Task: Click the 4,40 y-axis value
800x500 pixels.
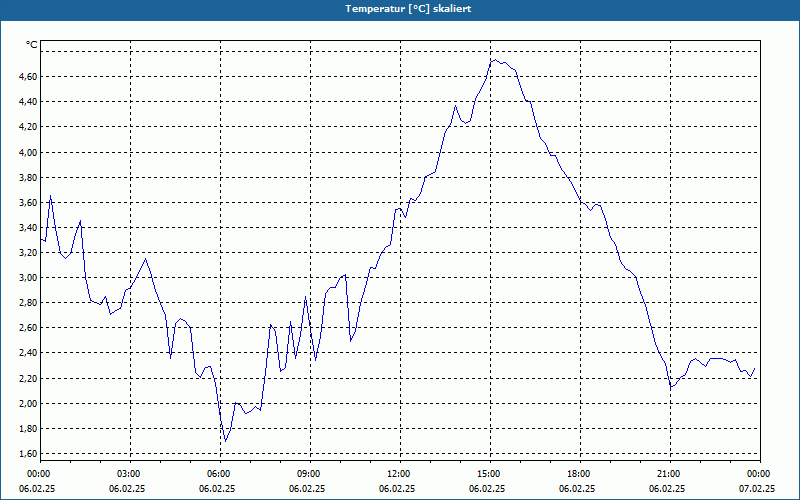Action: pos(28,102)
